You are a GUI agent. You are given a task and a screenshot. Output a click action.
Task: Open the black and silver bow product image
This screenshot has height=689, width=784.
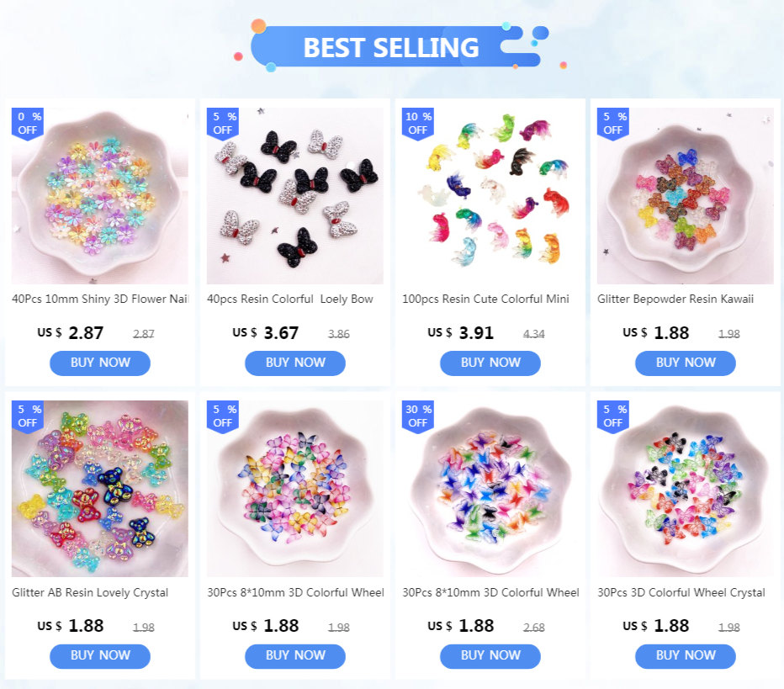[295, 196]
